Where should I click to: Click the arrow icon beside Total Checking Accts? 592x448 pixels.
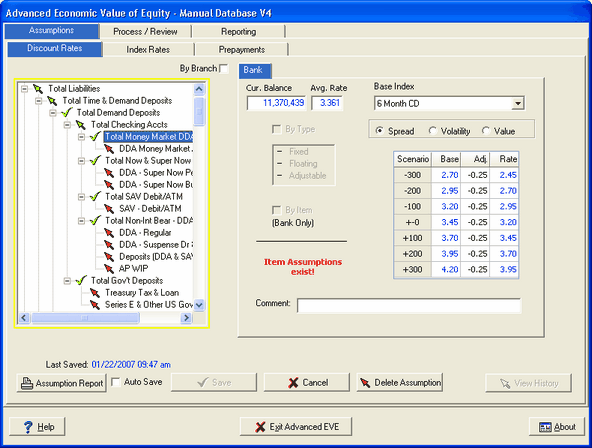coord(81,125)
